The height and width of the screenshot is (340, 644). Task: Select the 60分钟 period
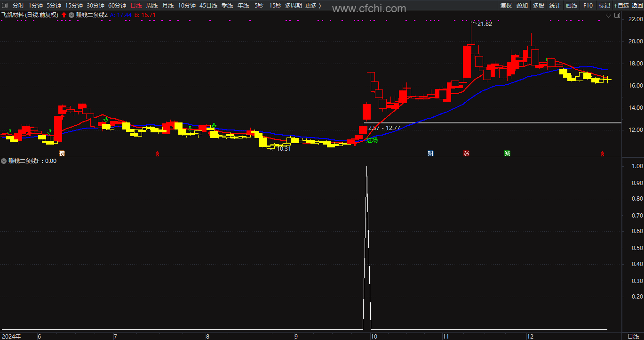(117, 6)
